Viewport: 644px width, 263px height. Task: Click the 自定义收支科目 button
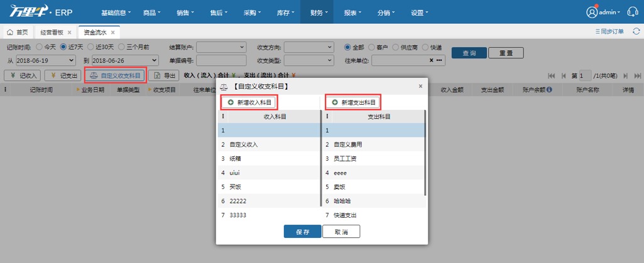[116, 75]
